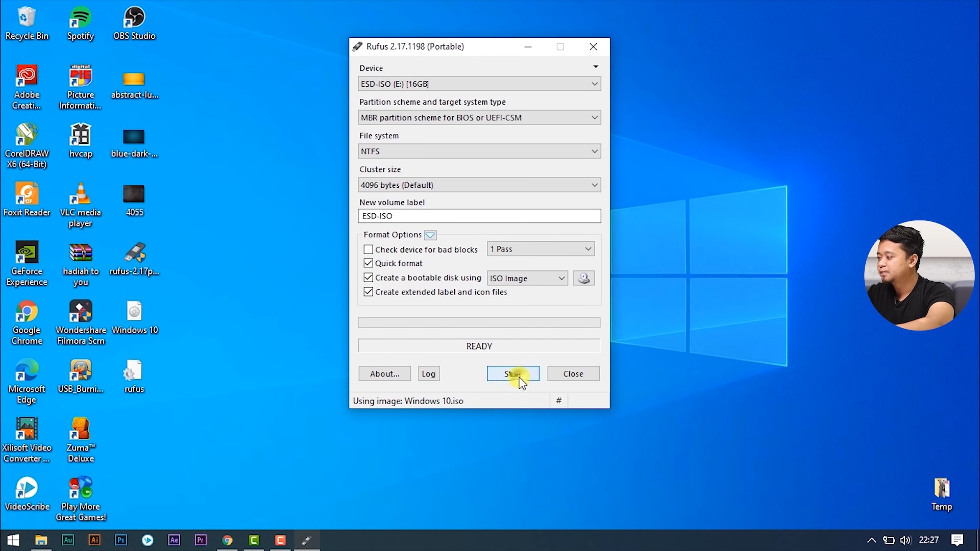The image size is (980, 551).
Task: Select the VideoScribe desktop icon
Action: click(27, 494)
